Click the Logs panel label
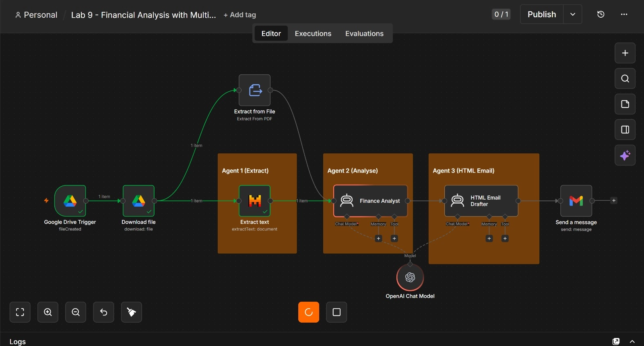Viewport: 644px width, 346px height. pos(18,342)
